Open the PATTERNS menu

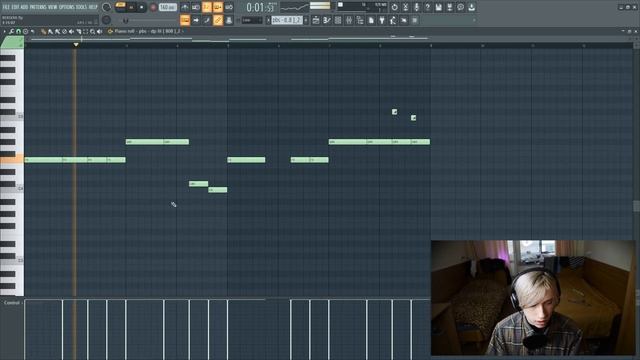(x=38, y=7)
